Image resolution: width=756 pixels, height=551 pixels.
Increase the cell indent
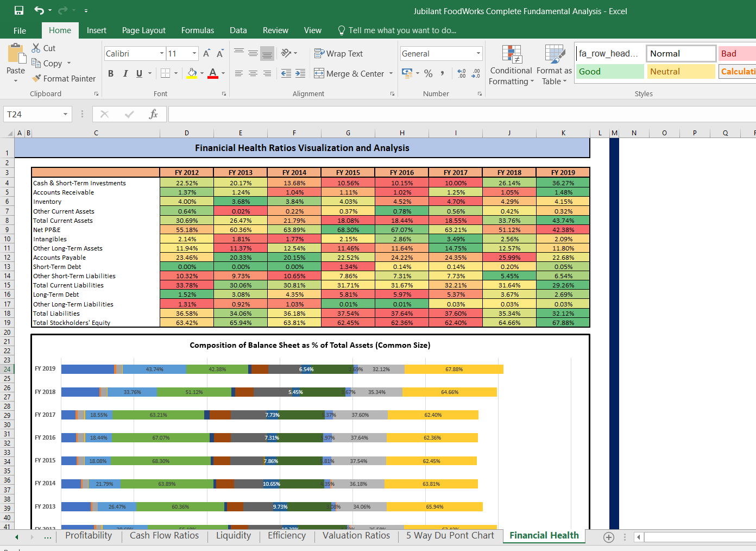300,73
